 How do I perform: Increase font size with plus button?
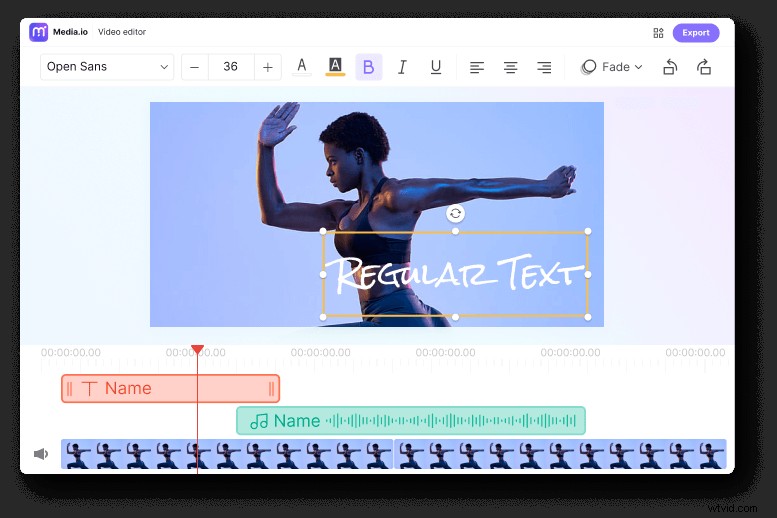(x=267, y=67)
